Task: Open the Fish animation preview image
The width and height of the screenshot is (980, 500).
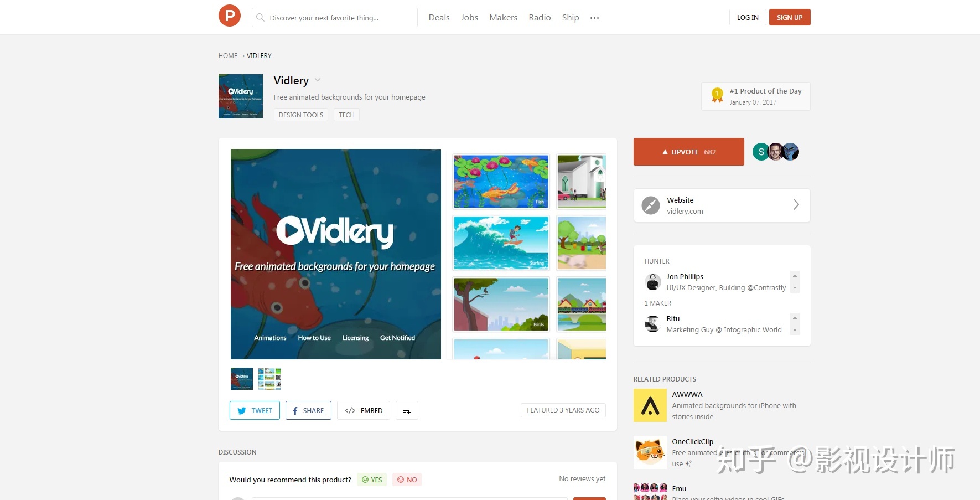Action: [501, 181]
